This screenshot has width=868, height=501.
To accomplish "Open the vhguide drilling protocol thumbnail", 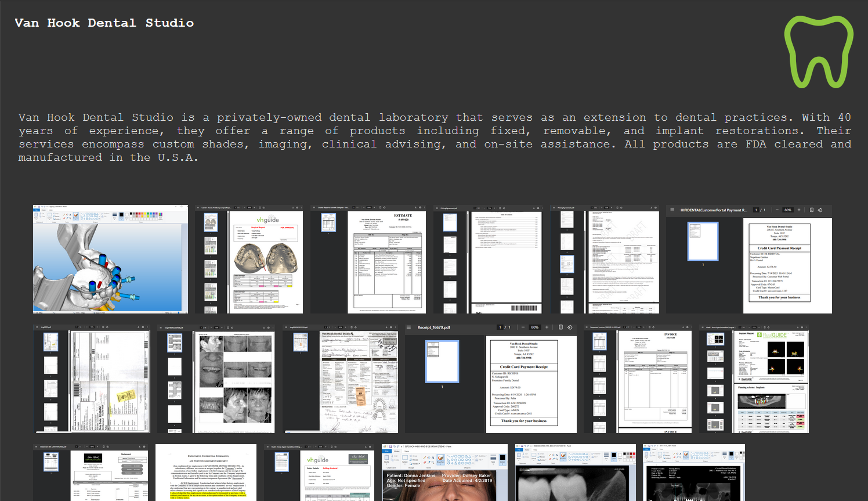I will pyautogui.click(x=319, y=473).
